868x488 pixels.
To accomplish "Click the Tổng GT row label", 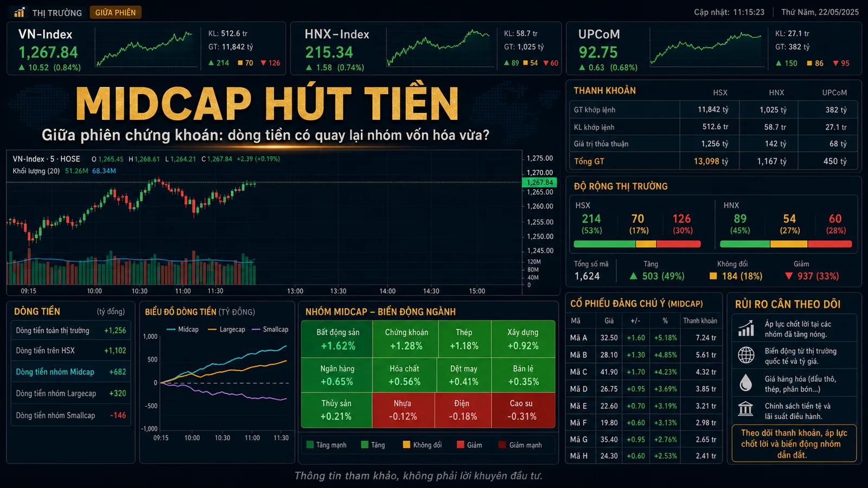I will pyautogui.click(x=589, y=161).
